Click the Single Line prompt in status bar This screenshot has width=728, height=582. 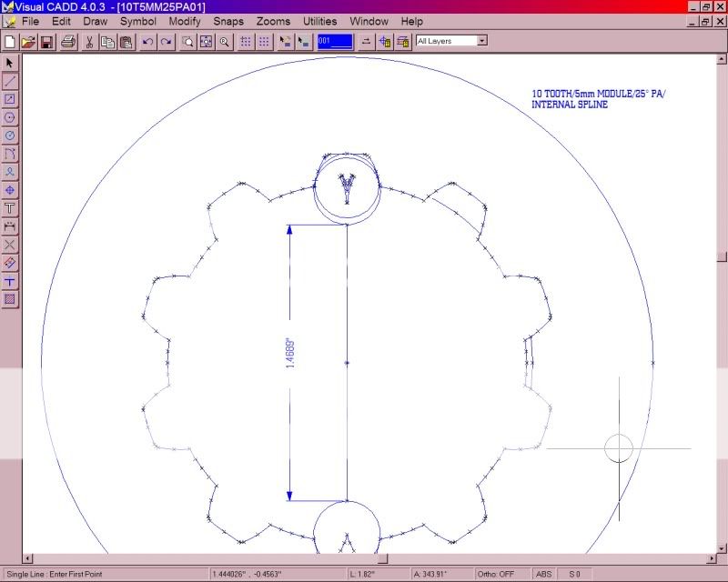[55, 574]
